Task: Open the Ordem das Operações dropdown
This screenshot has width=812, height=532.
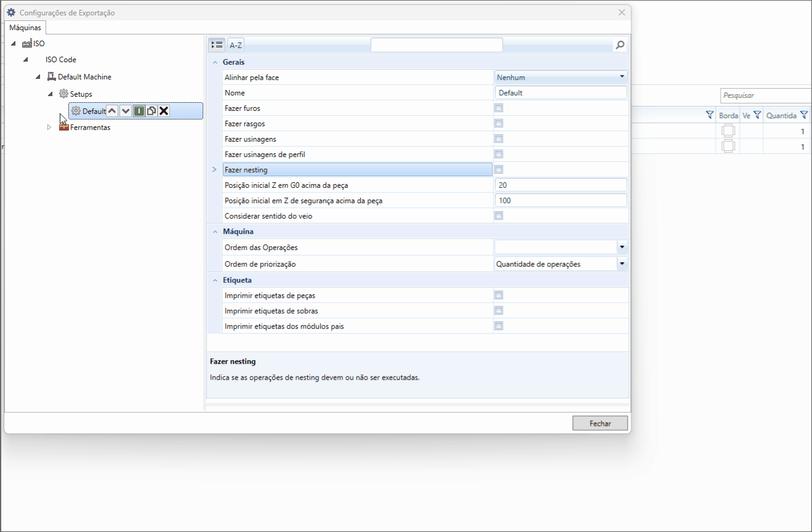Action: point(622,247)
